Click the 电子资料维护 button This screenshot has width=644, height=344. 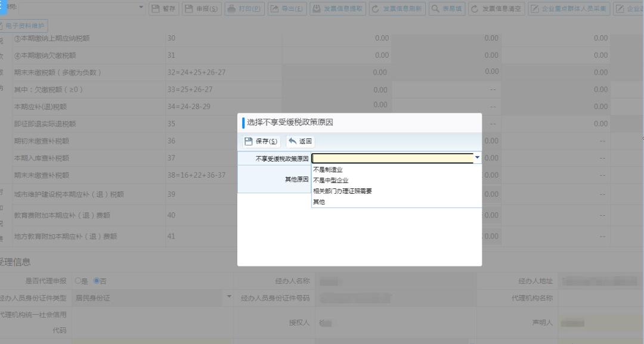[23, 26]
